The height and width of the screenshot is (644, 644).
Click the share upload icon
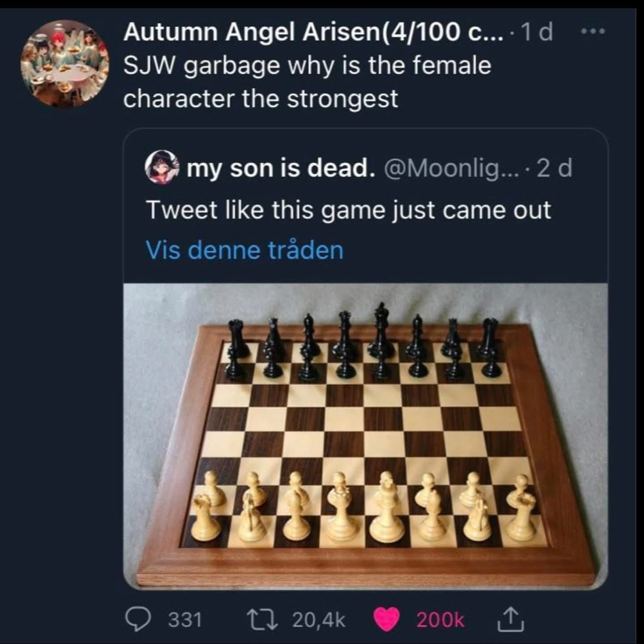(512, 619)
